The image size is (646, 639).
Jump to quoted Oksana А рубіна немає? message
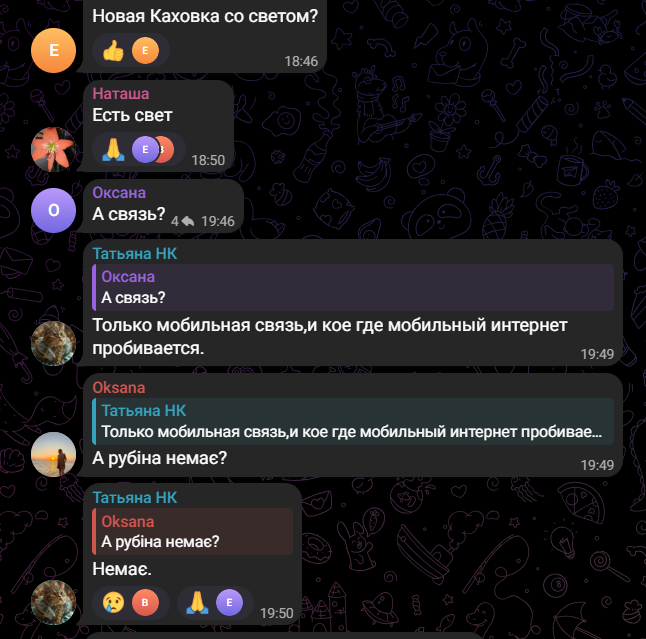pos(192,531)
